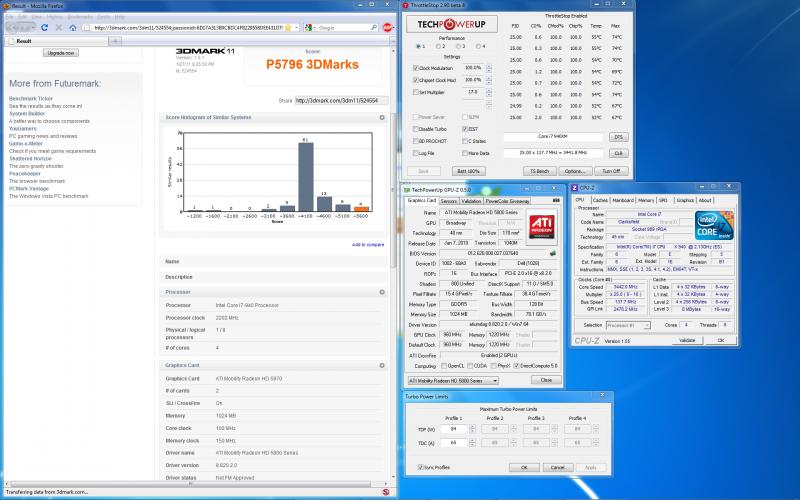This screenshot has height=500, width=800.
Task: Click the CPU-Z title bar icon
Action: pos(574,188)
